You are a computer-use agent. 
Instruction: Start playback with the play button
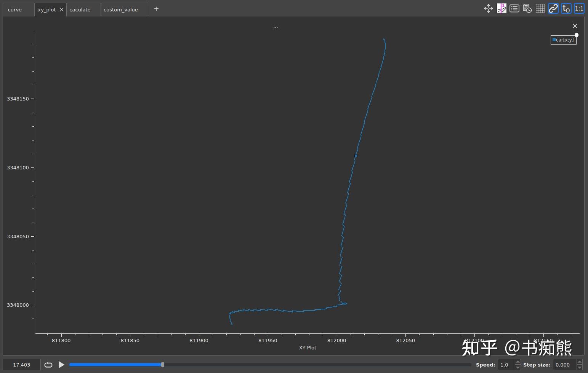(x=61, y=365)
